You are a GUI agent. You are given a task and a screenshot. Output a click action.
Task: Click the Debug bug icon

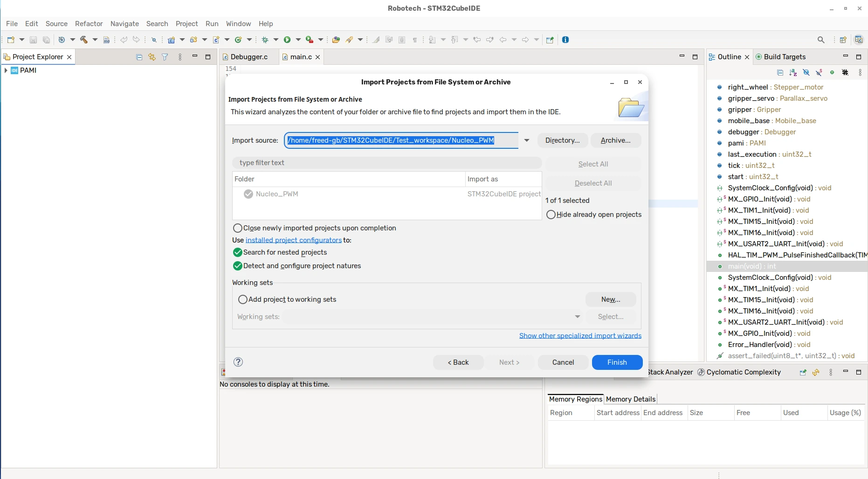point(265,40)
